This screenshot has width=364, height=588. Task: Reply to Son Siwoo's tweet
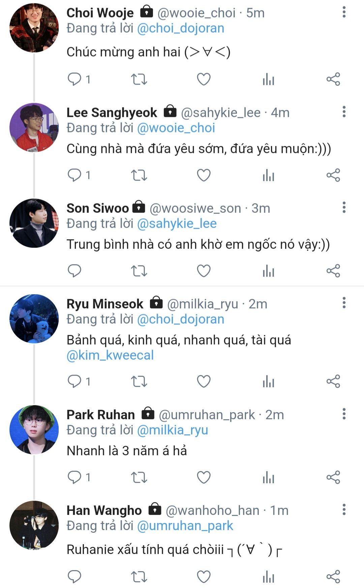click(x=74, y=271)
